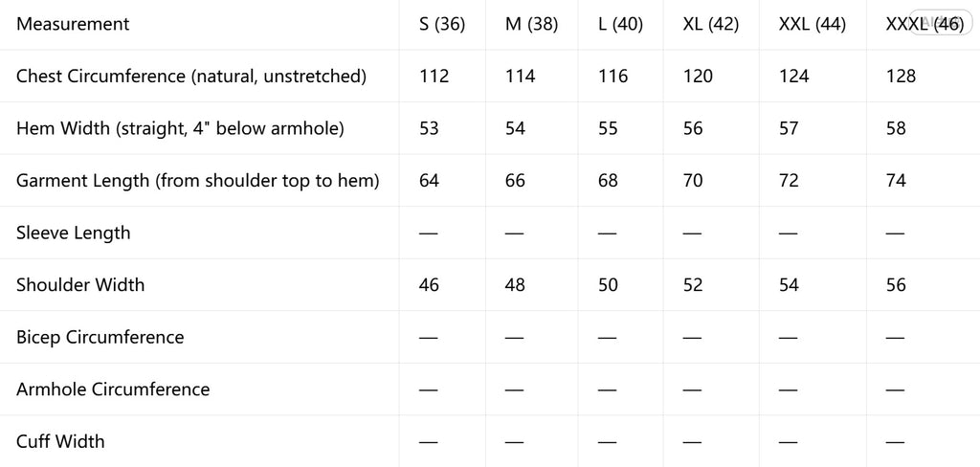Click the S (36) column header
This screenshot has width=980, height=467.
442,24
